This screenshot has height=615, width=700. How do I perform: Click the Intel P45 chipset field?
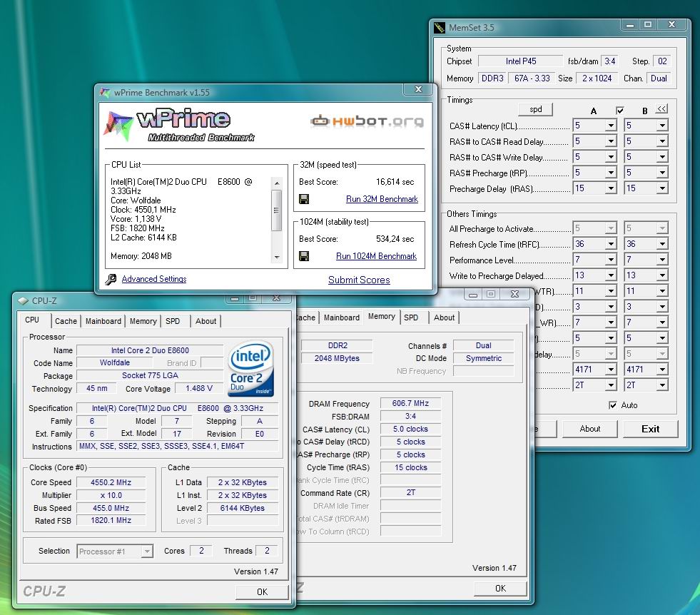click(520, 61)
